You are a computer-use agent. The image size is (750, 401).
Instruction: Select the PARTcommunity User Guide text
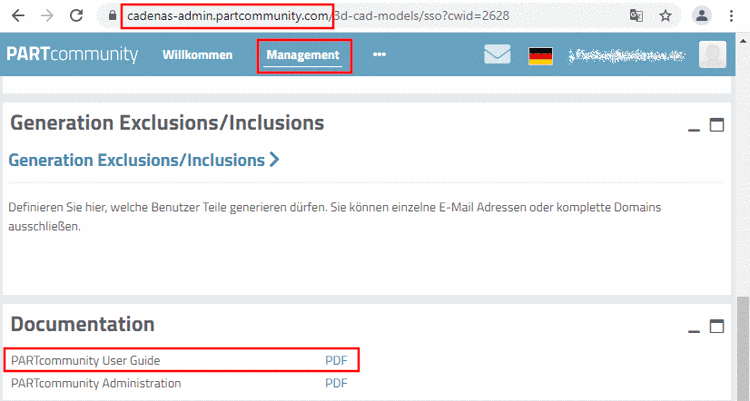[x=86, y=360]
